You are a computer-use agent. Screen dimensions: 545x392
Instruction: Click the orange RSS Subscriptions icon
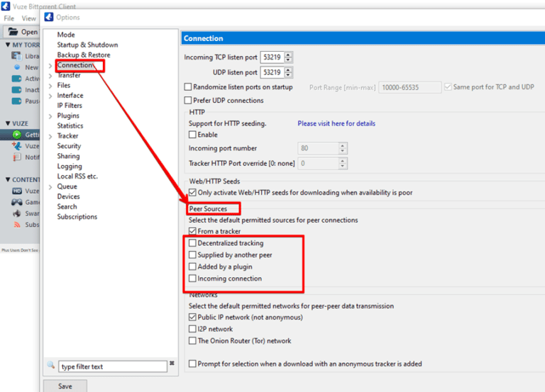click(x=16, y=225)
